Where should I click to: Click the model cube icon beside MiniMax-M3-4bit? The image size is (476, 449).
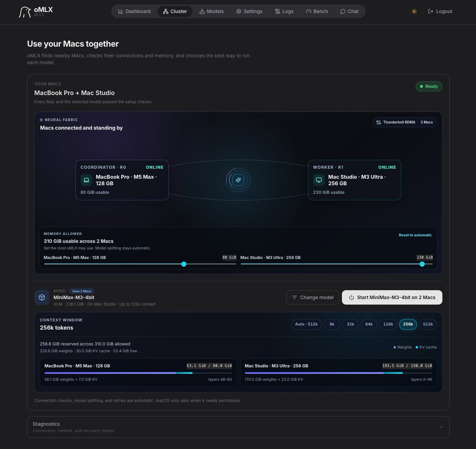42,297
